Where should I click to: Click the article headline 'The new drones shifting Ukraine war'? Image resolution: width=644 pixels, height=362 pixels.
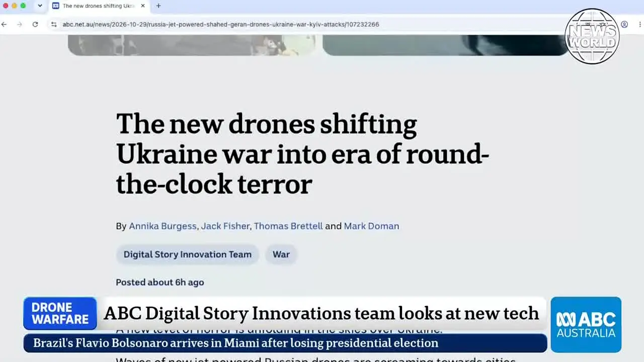click(302, 153)
